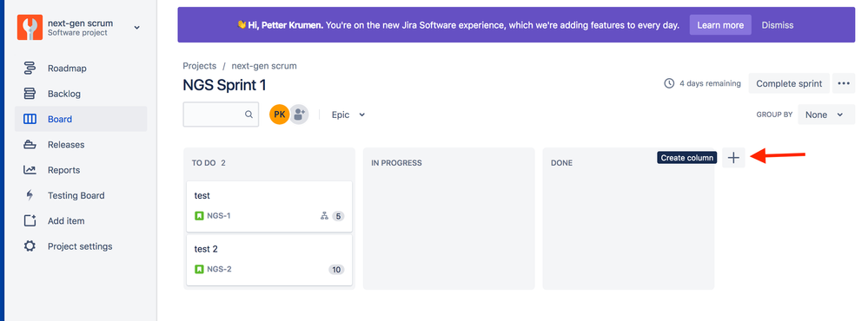Click the NGS-1 subtasks icon
868x321 pixels.
324,216
